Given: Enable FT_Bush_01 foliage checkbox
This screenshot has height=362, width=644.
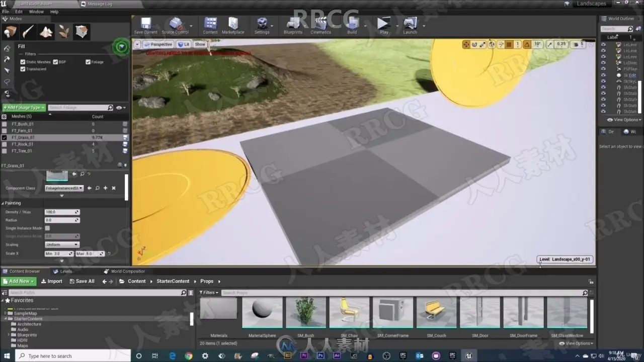Looking at the screenshot, I should 5,124.
